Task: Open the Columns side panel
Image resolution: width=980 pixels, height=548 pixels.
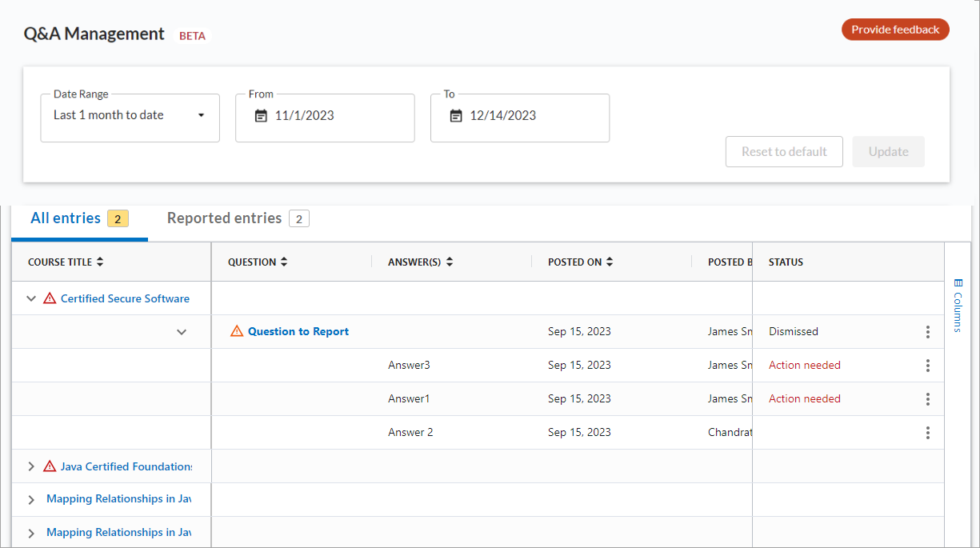Action: pos(959,305)
